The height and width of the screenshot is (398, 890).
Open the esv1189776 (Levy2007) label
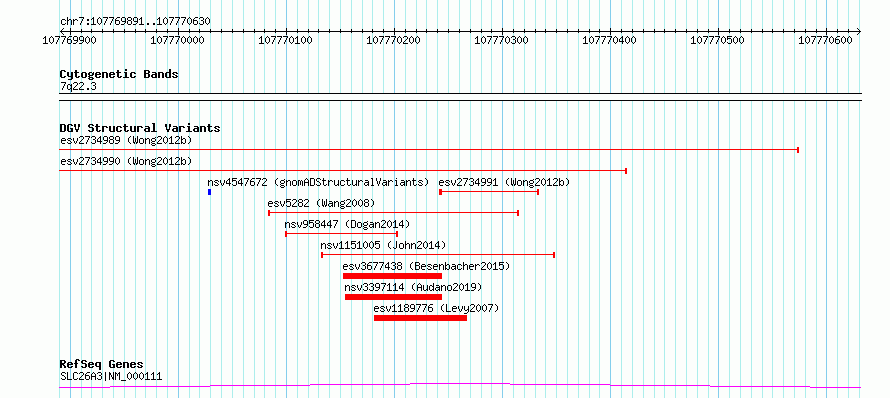tap(436, 308)
